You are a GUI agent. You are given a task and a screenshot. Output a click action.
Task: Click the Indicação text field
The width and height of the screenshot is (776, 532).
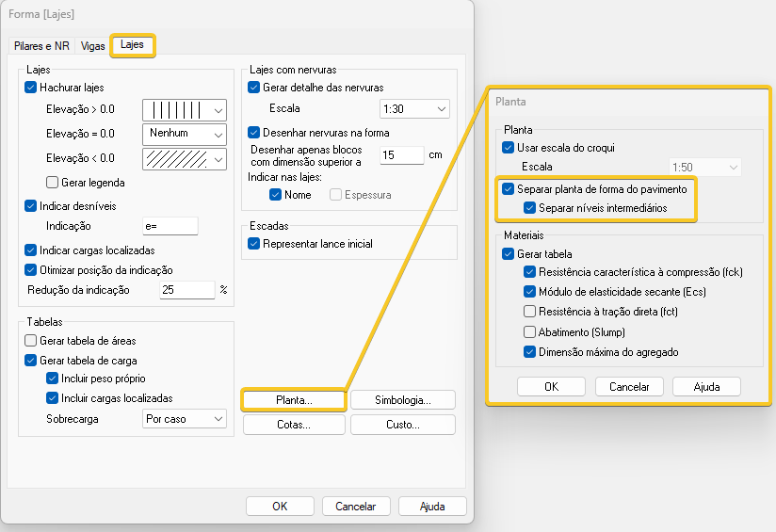170,226
